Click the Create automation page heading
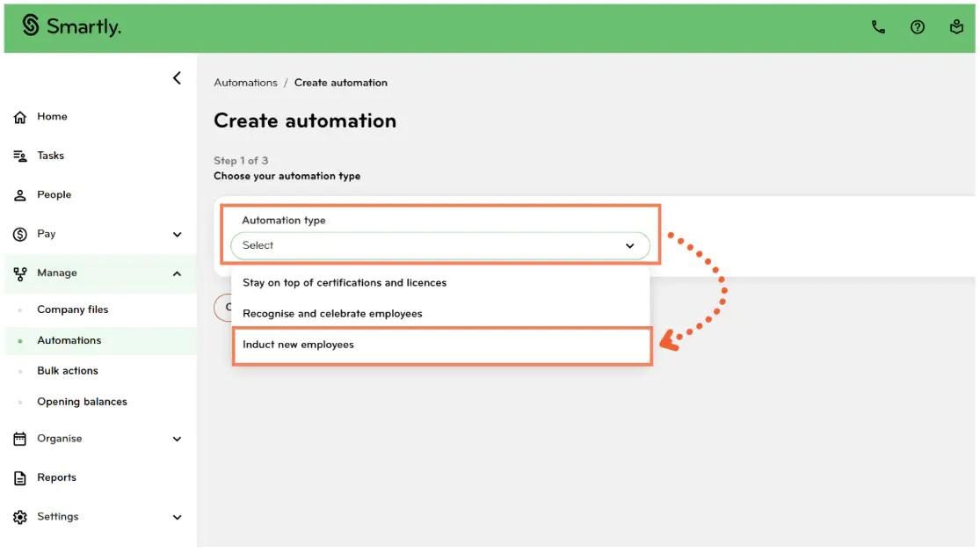 (x=305, y=120)
